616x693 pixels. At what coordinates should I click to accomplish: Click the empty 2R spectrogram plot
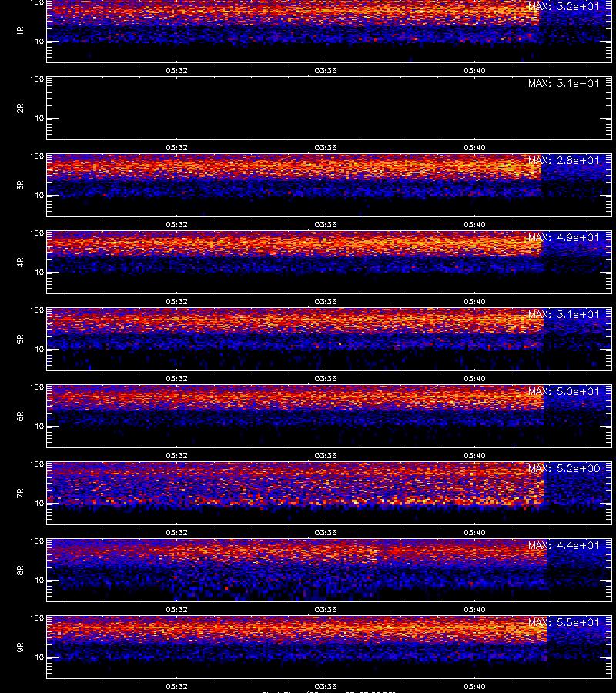pos(329,109)
